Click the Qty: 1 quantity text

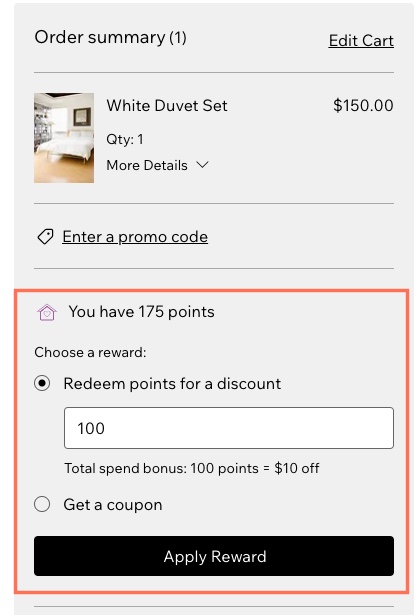pyautogui.click(x=125, y=139)
